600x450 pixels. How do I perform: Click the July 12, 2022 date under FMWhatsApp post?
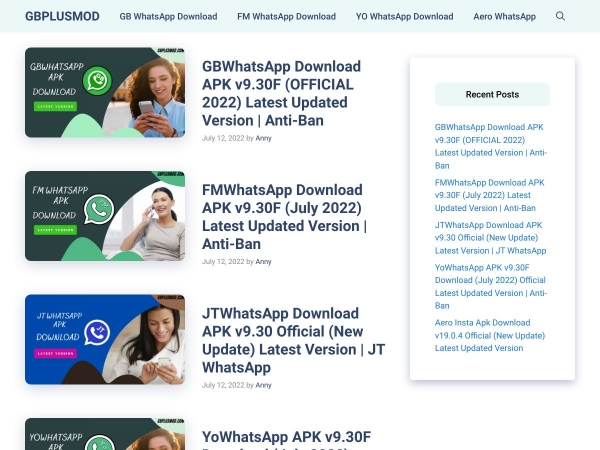(x=223, y=262)
